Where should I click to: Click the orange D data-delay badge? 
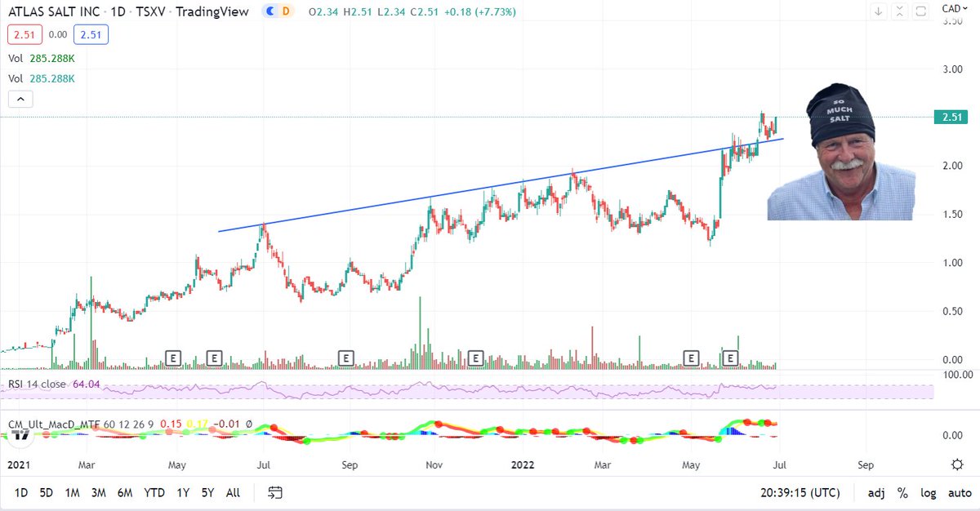(x=285, y=11)
